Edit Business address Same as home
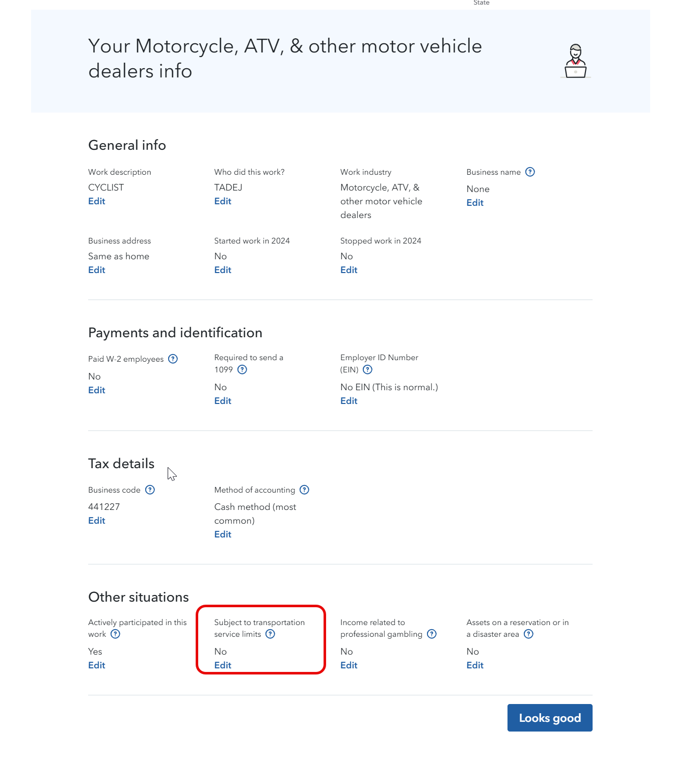This screenshot has width=695, height=784. [x=97, y=270]
